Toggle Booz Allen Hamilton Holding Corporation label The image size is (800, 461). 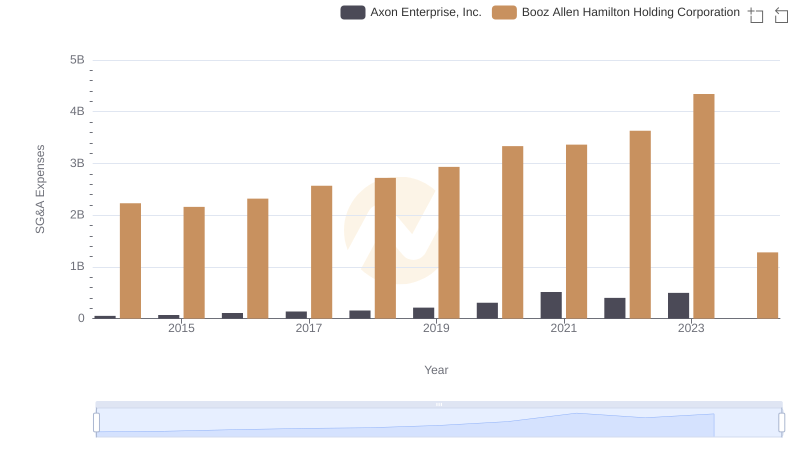tap(631, 12)
